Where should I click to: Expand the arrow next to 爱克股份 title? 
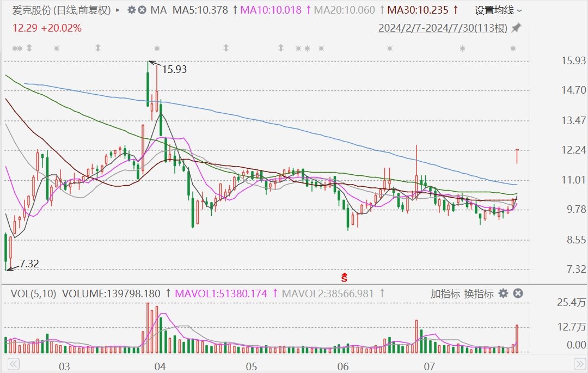(118, 10)
